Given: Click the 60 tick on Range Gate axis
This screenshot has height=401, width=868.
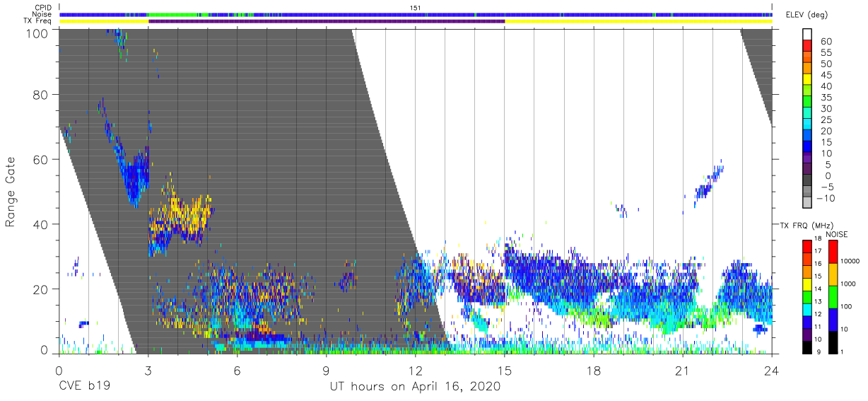Looking at the screenshot, I should point(40,159).
